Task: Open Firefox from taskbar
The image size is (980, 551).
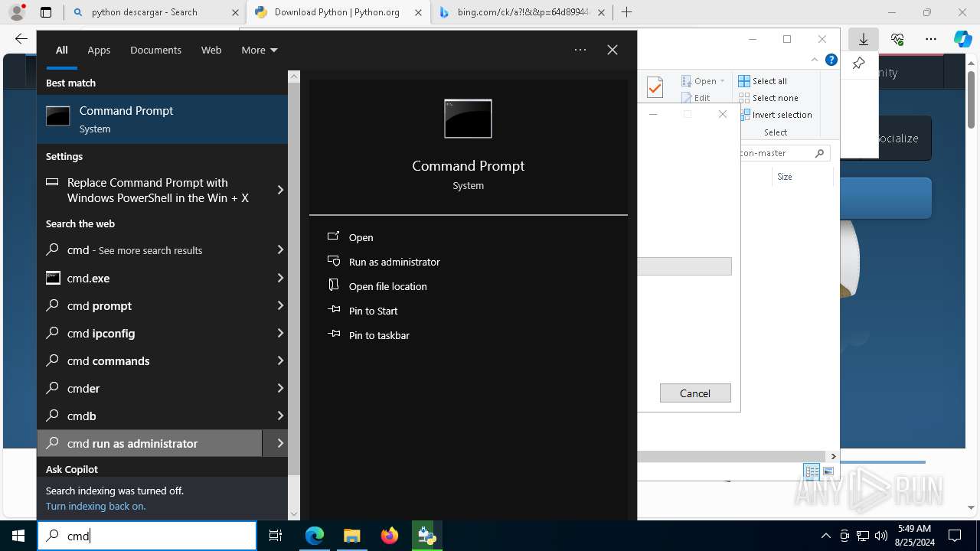Action: tap(389, 536)
